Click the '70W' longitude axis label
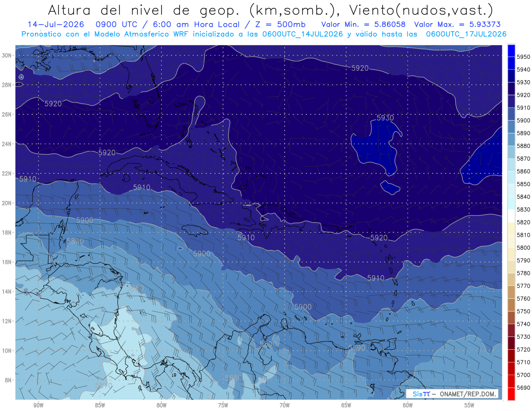This screenshot has width=532, height=411. (285, 405)
